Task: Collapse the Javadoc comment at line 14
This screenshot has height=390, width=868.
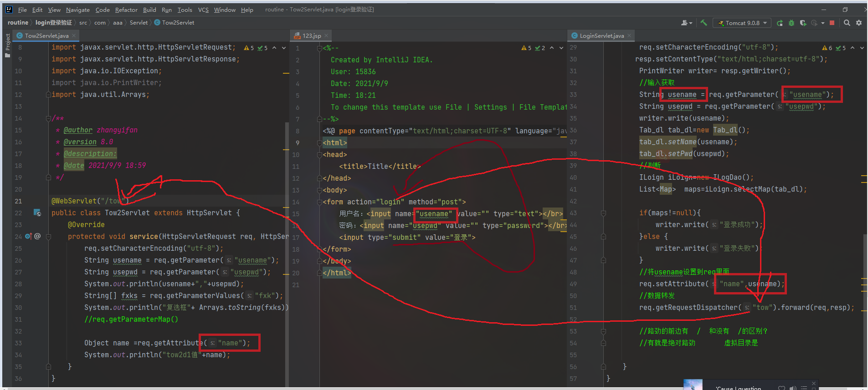Action: tap(48, 118)
